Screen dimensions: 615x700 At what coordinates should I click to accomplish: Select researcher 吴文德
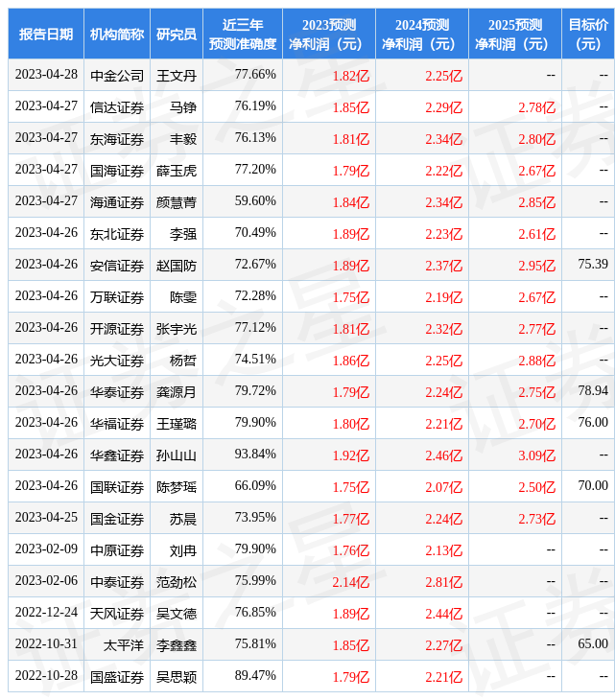(x=177, y=614)
